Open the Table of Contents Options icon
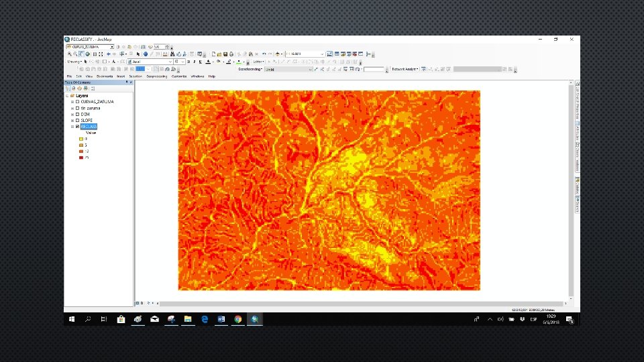 coord(93,88)
